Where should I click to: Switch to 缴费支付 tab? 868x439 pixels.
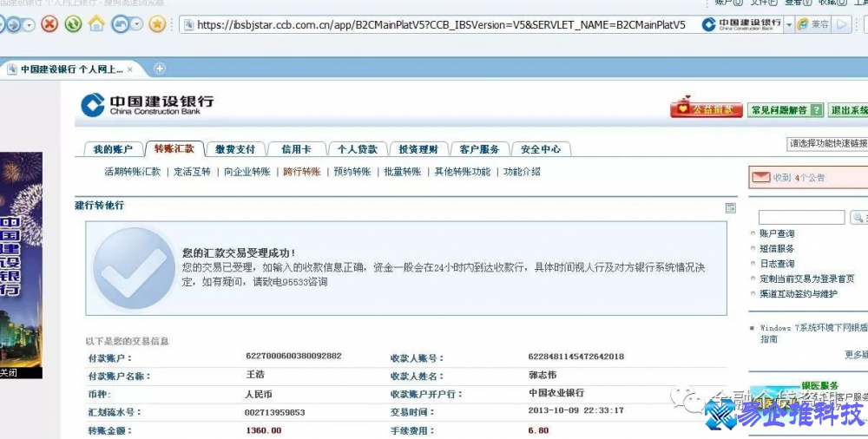[235, 149]
